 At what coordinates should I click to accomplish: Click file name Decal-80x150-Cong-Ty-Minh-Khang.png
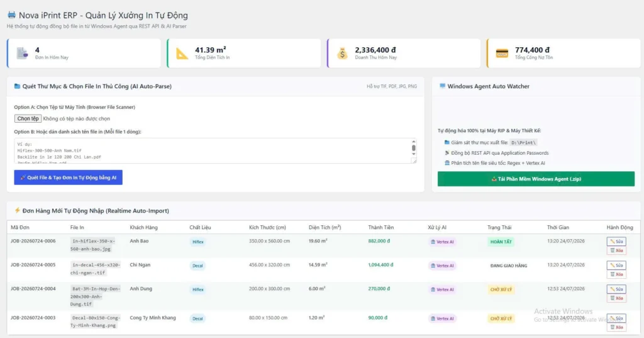pos(96,322)
